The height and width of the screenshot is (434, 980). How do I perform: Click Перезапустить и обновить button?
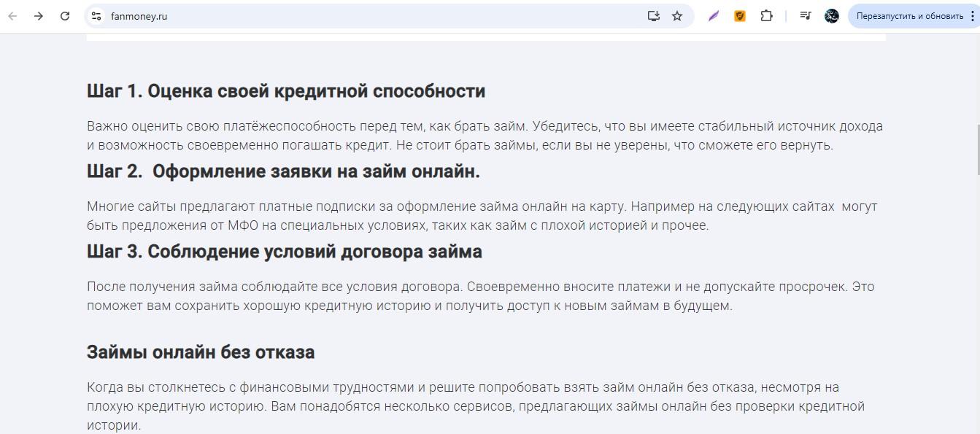pyautogui.click(x=910, y=15)
